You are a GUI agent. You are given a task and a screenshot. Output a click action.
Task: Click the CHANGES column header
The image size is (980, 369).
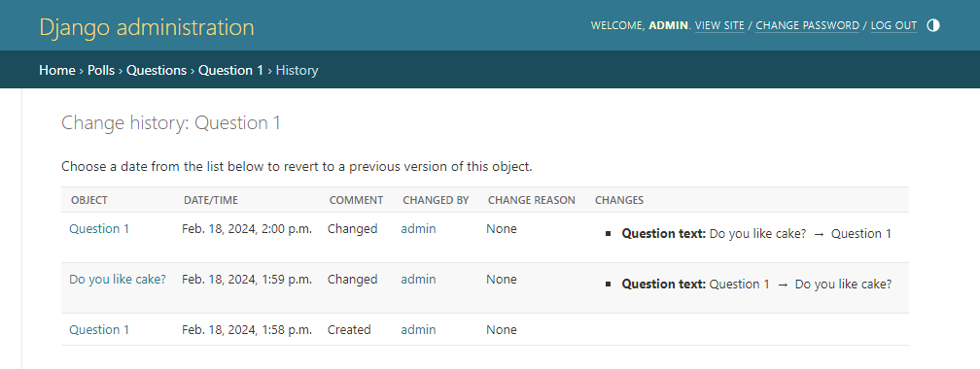coord(618,200)
